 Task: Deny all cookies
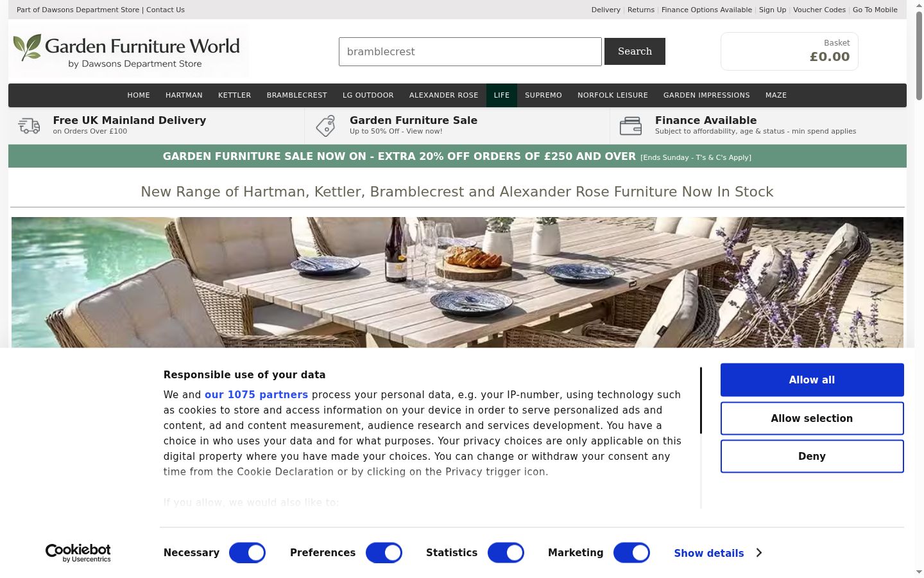[812, 456]
